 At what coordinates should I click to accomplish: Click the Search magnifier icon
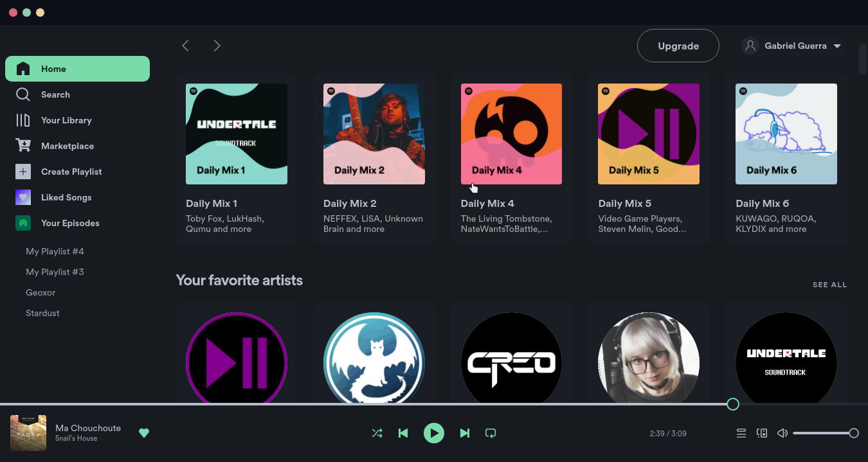point(23,94)
